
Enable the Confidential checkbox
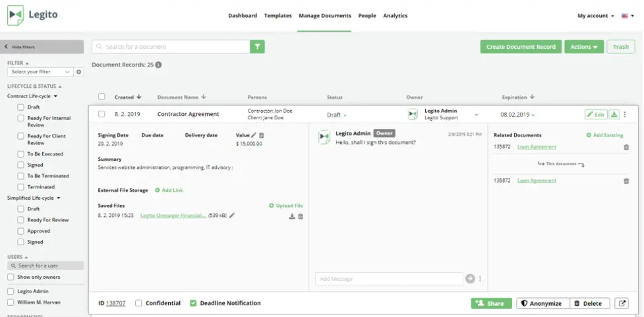[x=138, y=303]
